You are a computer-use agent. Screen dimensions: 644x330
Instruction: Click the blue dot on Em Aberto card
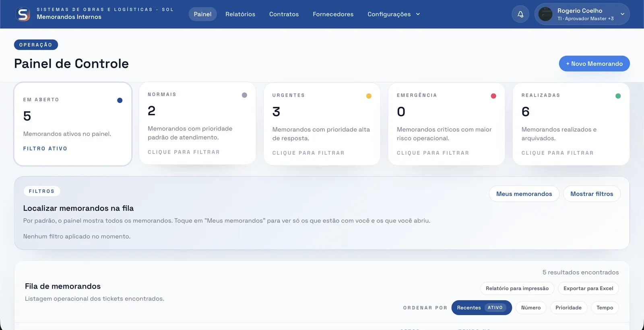click(x=120, y=100)
